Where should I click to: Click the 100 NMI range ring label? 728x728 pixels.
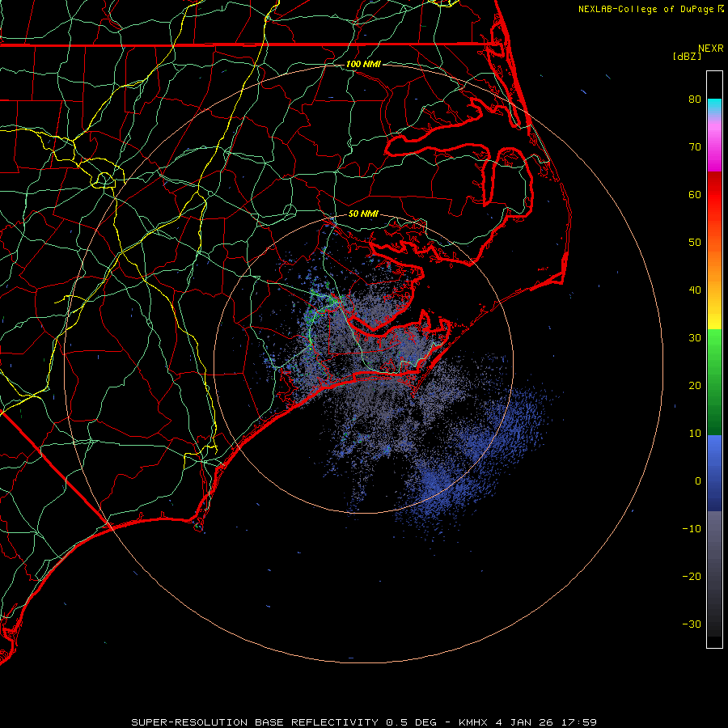point(363,64)
